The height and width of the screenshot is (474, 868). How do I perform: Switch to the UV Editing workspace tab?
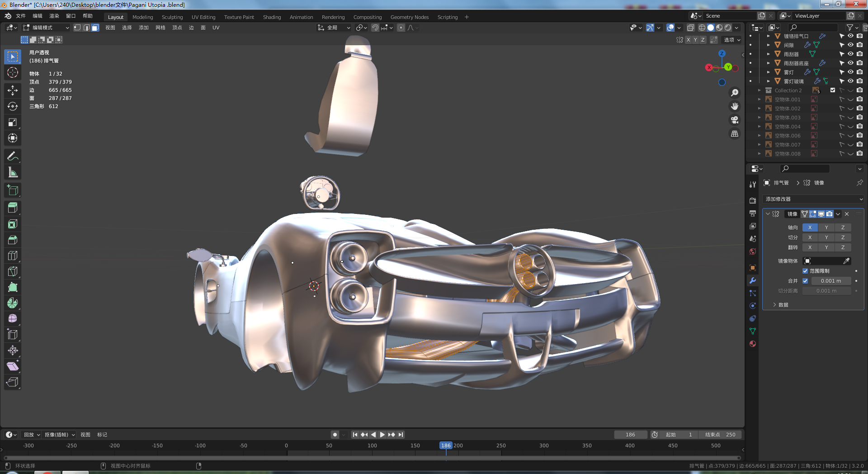point(203,17)
